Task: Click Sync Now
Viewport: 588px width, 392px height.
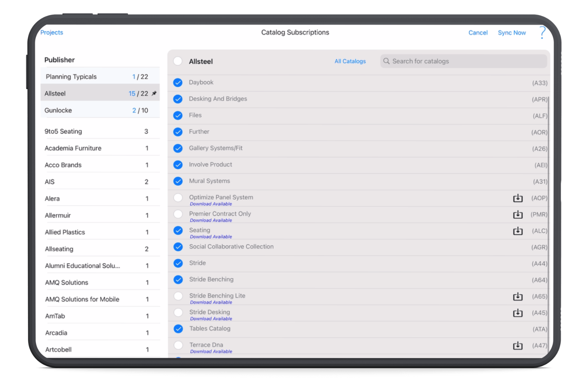Action: [512, 33]
